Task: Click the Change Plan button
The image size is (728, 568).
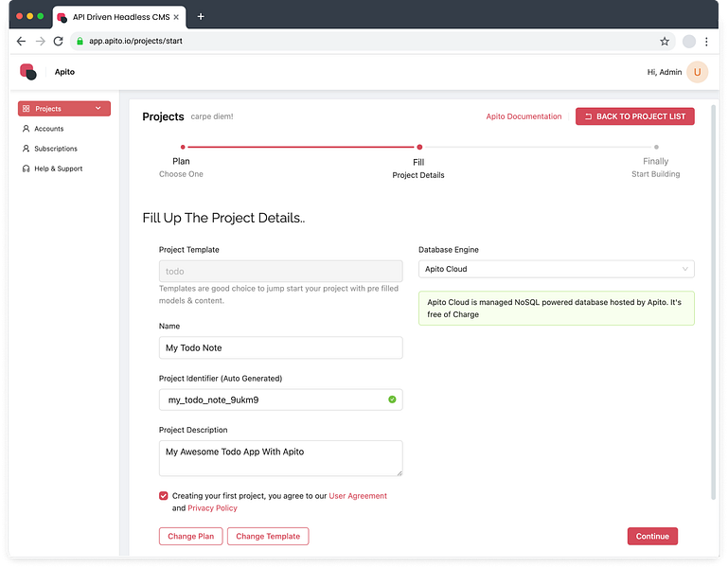Action: (191, 536)
